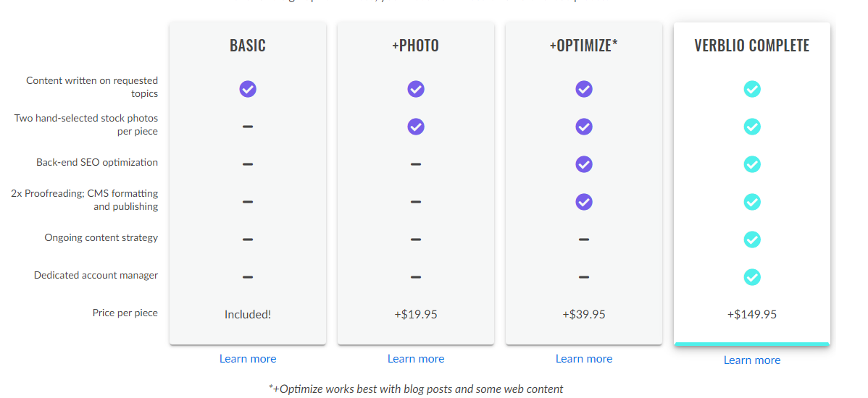Click +Optimize back-end SEO checkmark icon
The width and height of the screenshot is (868, 398).
click(584, 164)
